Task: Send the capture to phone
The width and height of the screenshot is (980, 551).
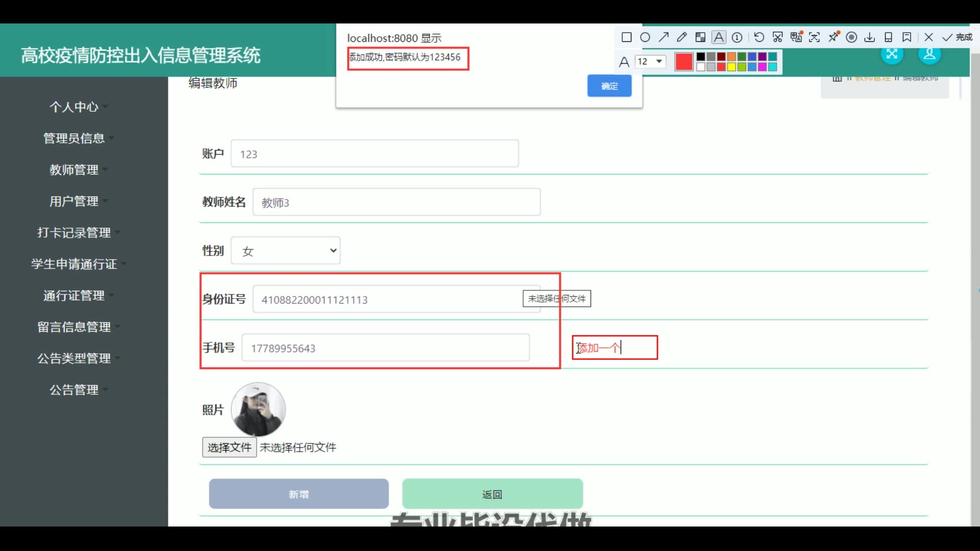Action: (888, 37)
